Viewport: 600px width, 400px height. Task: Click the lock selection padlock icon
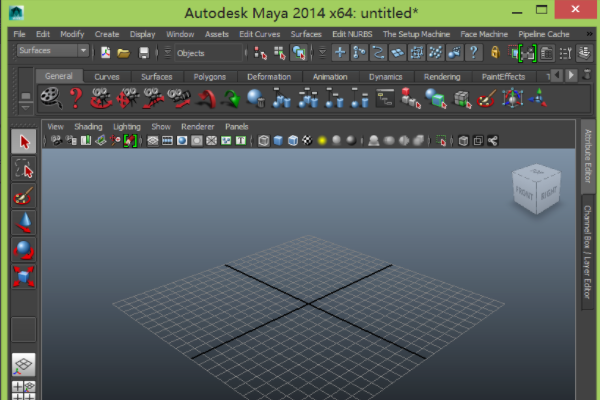point(495,52)
